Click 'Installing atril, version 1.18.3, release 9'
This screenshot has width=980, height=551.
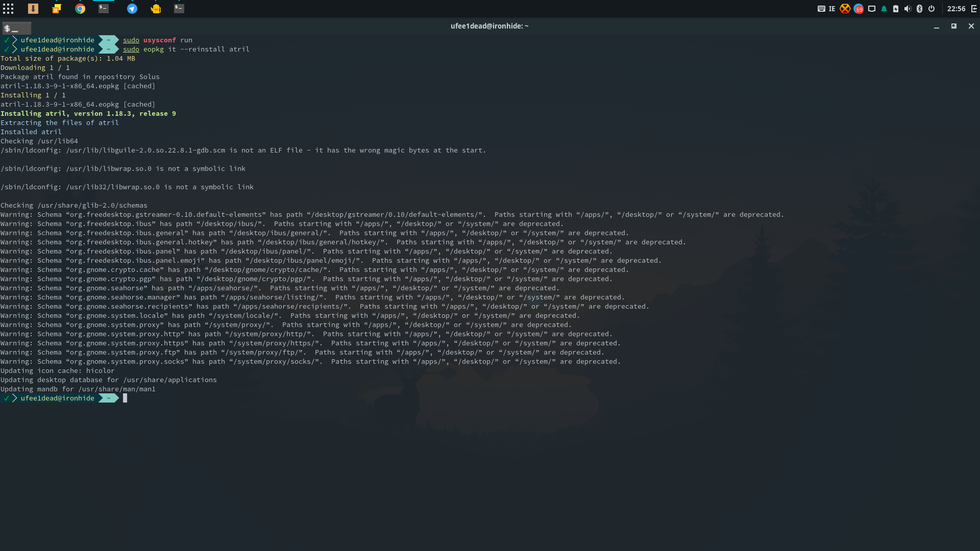(x=88, y=113)
